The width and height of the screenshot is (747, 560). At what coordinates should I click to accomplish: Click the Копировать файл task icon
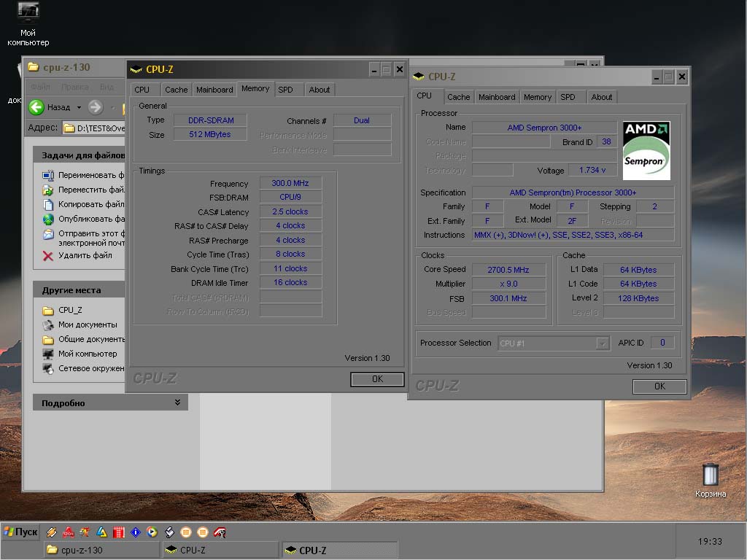click(x=47, y=205)
